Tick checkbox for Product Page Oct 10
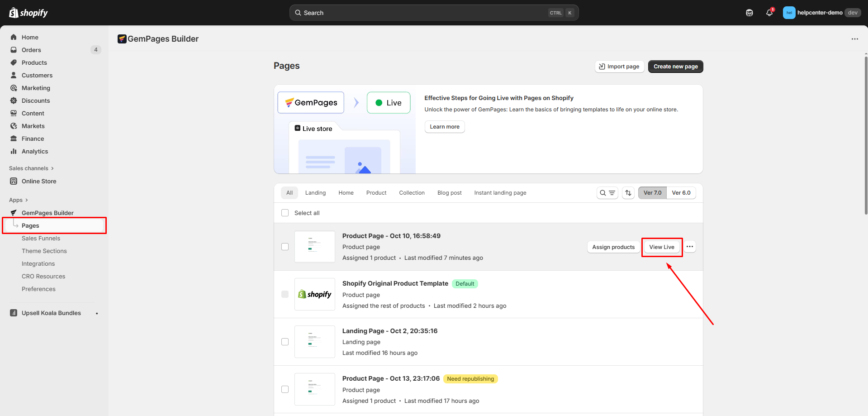The image size is (868, 416). [285, 247]
